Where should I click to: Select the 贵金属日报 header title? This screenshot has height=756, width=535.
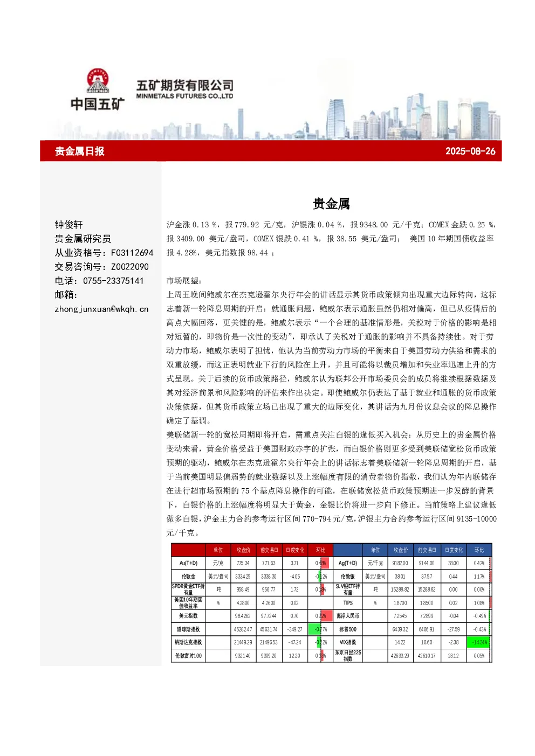point(79,151)
